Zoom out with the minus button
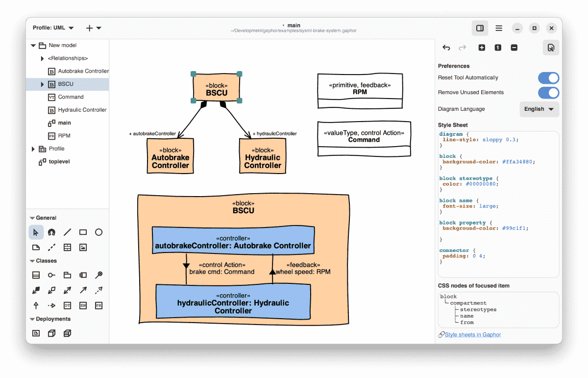Image resolution: width=588 pixels, height=378 pixels. point(514,48)
